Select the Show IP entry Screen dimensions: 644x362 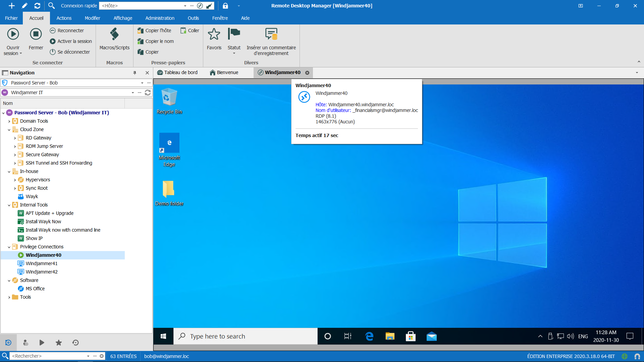tap(34, 238)
